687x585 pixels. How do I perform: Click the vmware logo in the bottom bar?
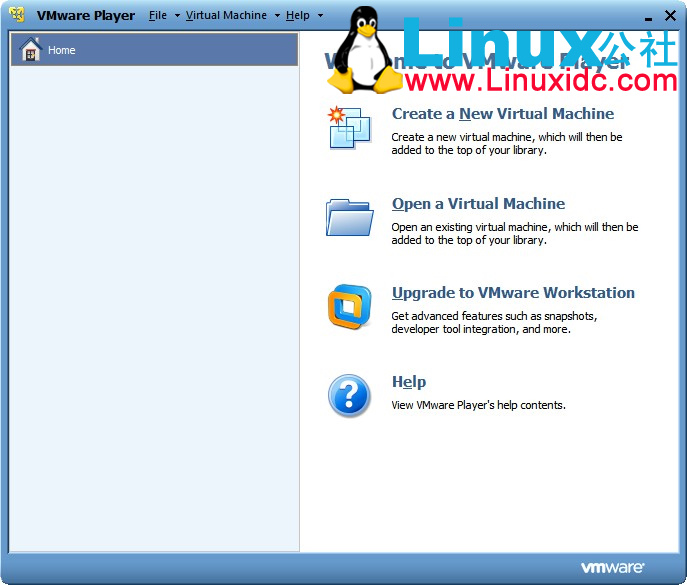point(613,567)
